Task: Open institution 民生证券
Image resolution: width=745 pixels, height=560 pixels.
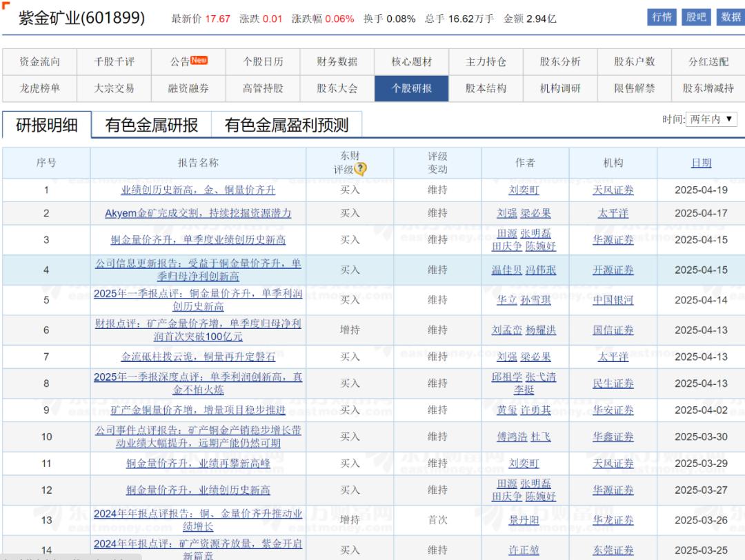Action: coord(613,383)
